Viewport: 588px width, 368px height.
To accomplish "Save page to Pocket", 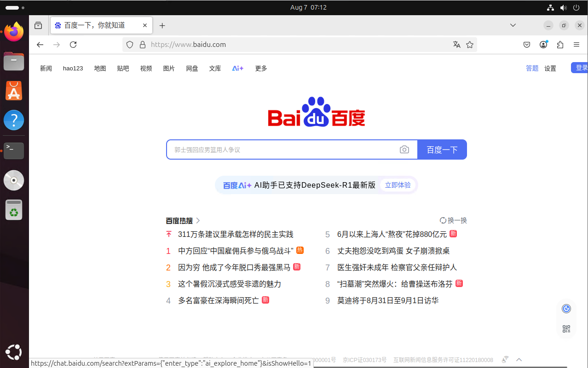I will [527, 45].
